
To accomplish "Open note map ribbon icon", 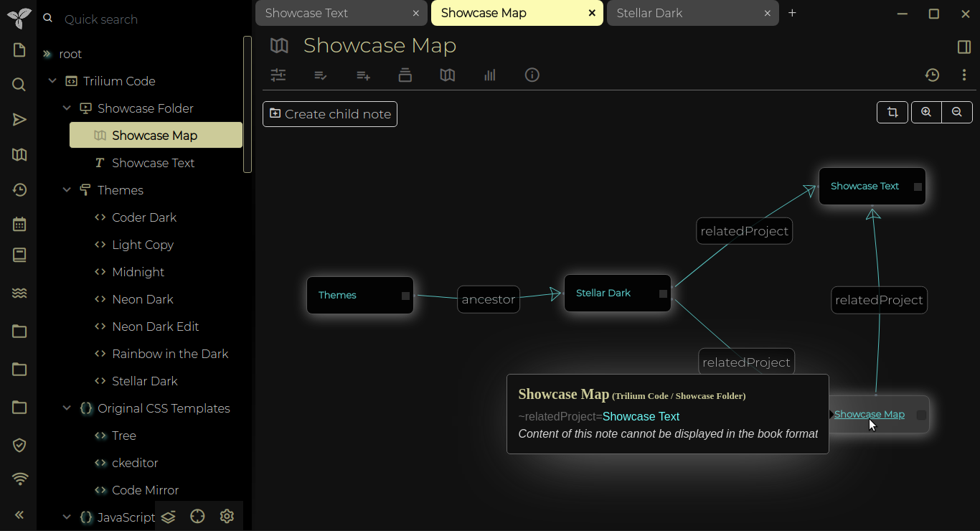I will coord(448,75).
